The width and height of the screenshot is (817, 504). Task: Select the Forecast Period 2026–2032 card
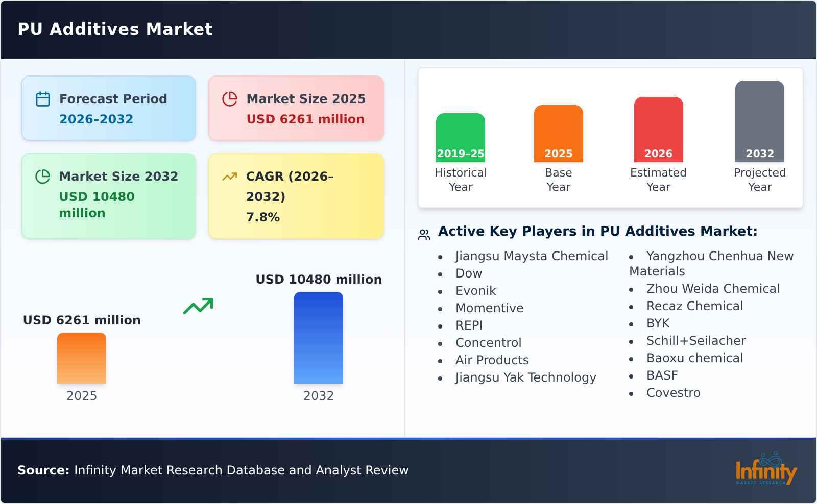click(108, 107)
